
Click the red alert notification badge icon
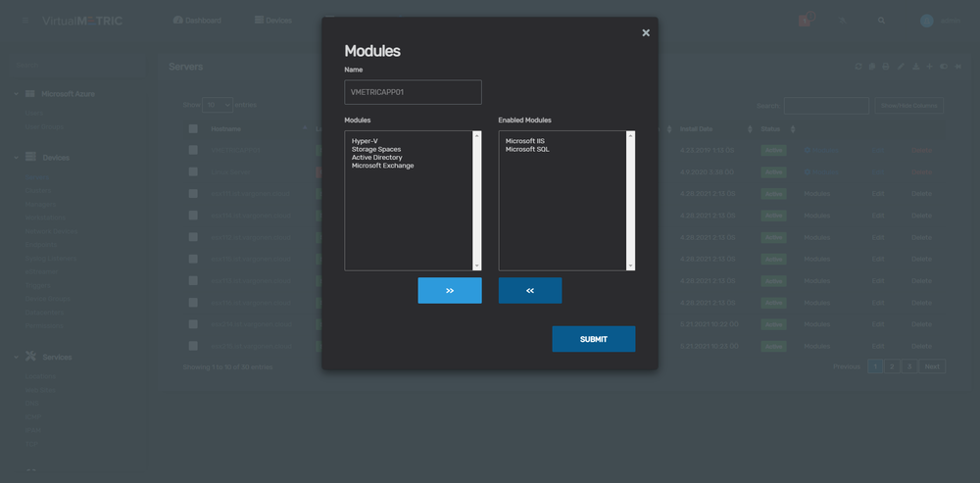(x=805, y=21)
